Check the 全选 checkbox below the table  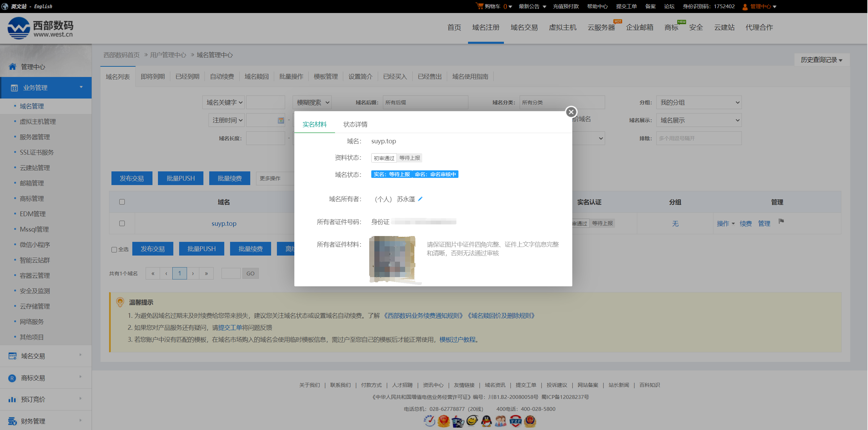(114, 249)
